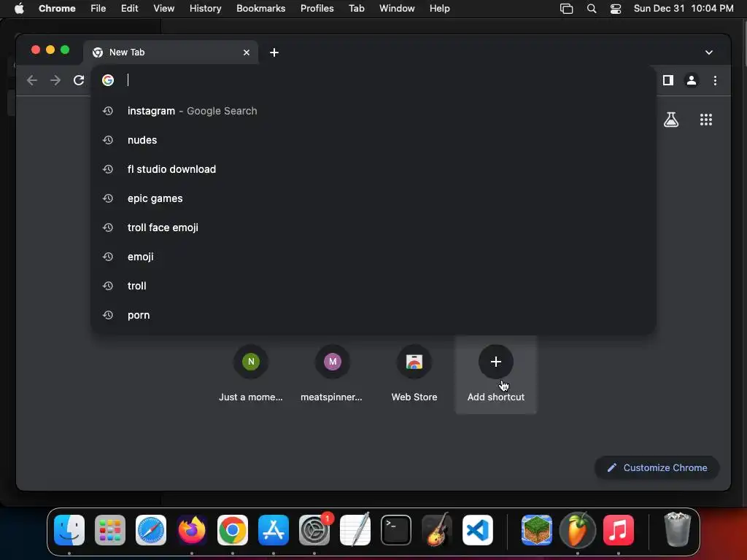Open Finder from the Dock
This screenshot has height=560, width=747.
tap(69, 529)
